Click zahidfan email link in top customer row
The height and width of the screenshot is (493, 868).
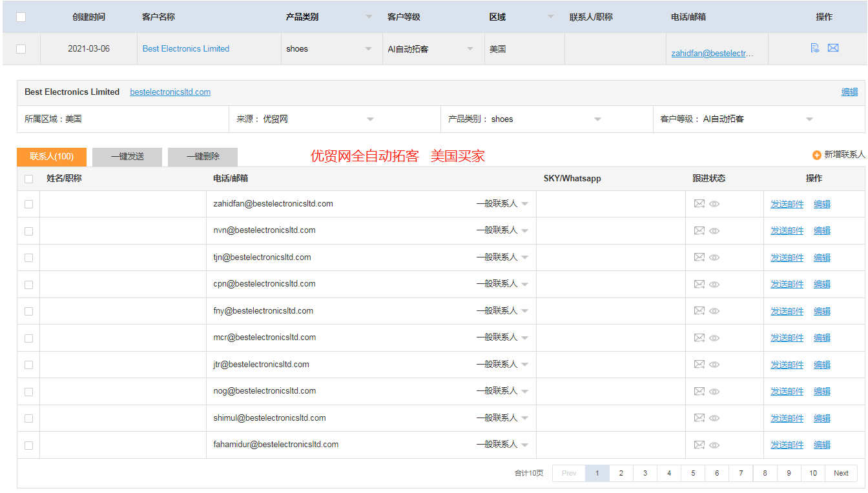coord(712,54)
